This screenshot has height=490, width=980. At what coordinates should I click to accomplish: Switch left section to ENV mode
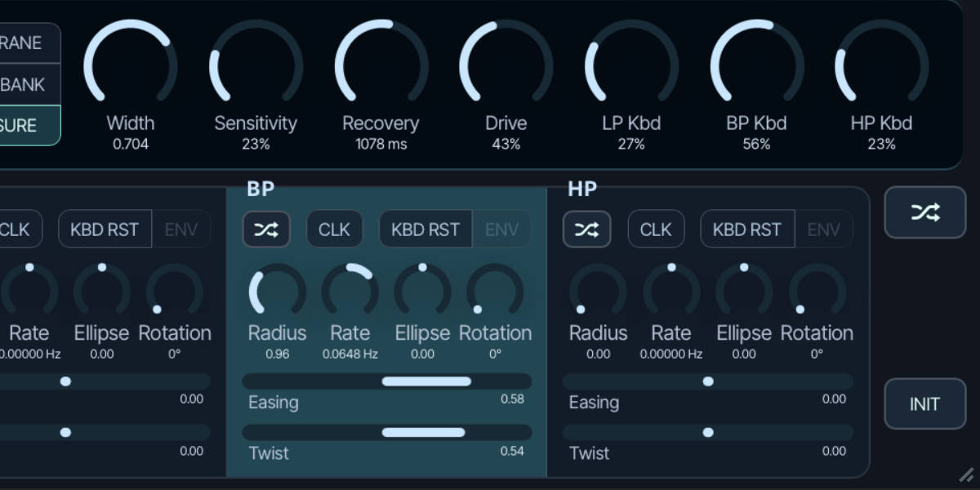(x=181, y=229)
